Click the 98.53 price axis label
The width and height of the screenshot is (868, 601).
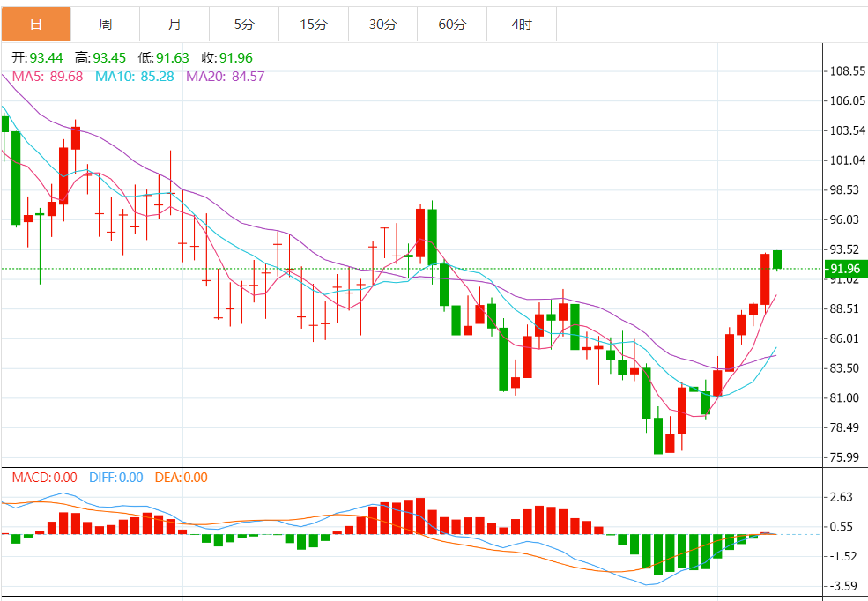[844, 189]
